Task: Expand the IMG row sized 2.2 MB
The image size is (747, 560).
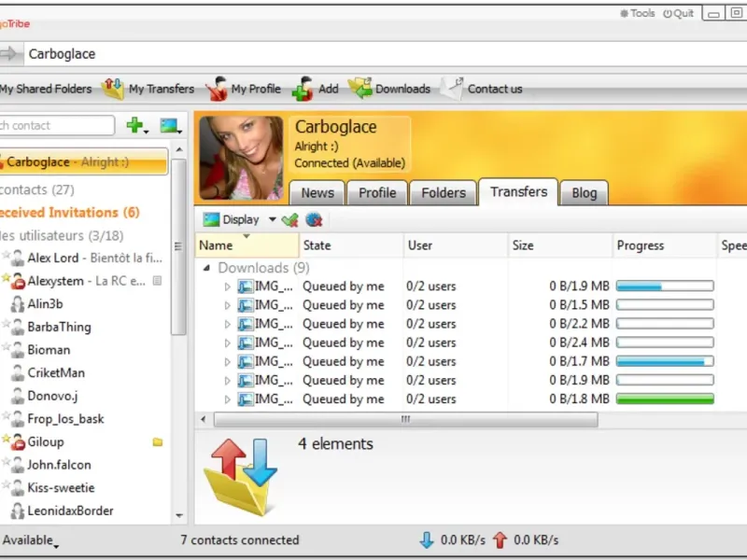Action: (227, 324)
